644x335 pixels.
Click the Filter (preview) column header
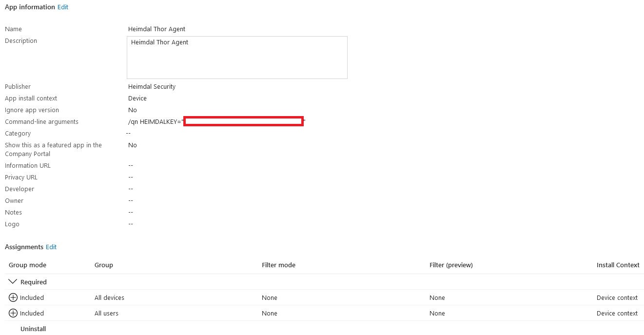[x=451, y=265]
